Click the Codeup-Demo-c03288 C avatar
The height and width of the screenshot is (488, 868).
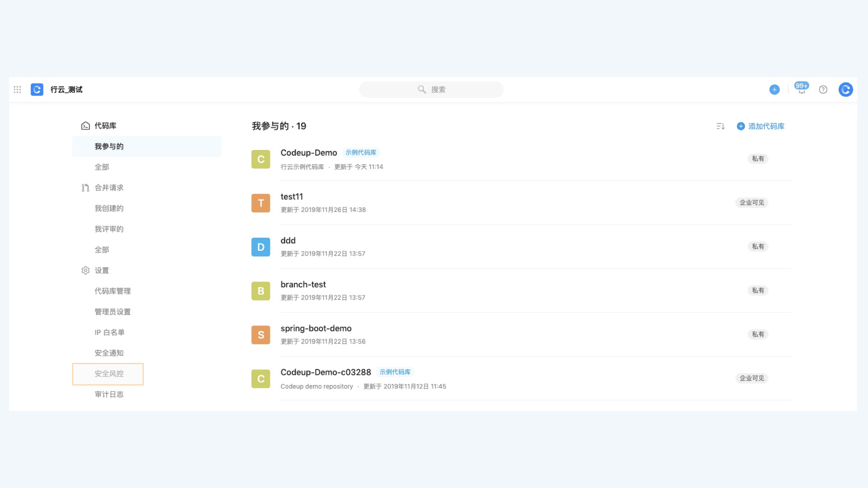click(x=261, y=379)
